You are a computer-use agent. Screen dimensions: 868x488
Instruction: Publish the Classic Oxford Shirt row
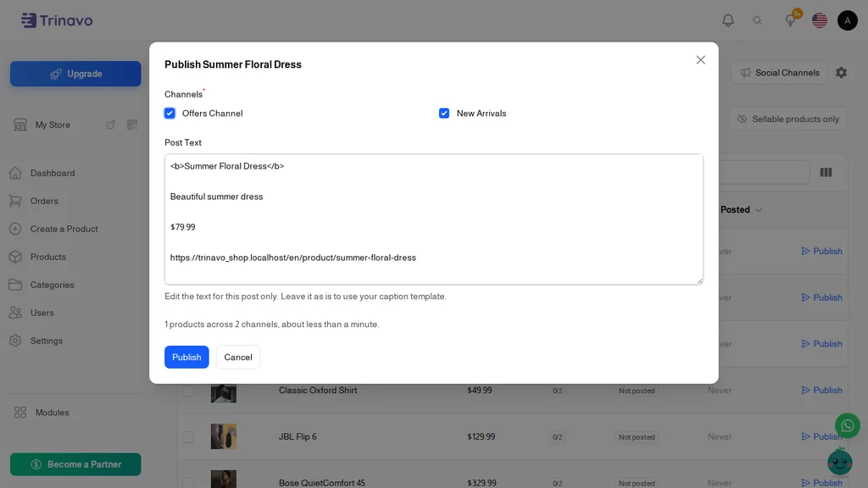(x=821, y=390)
